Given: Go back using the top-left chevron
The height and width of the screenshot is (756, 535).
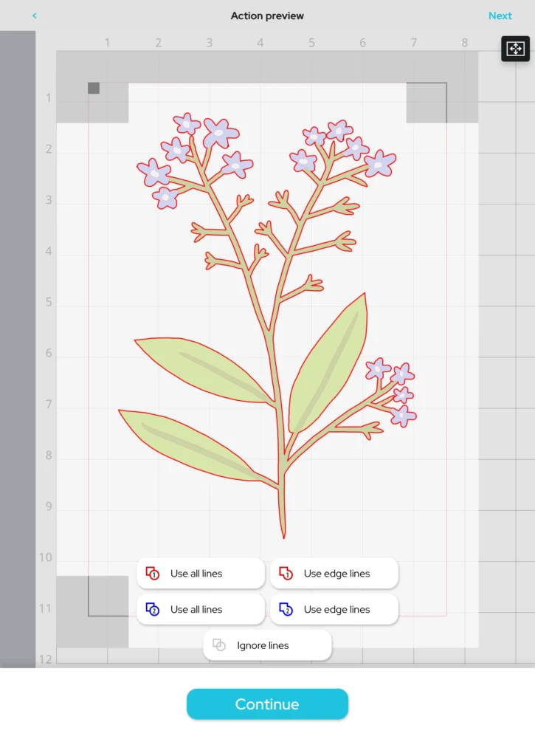Looking at the screenshot, I should (35, 16).
